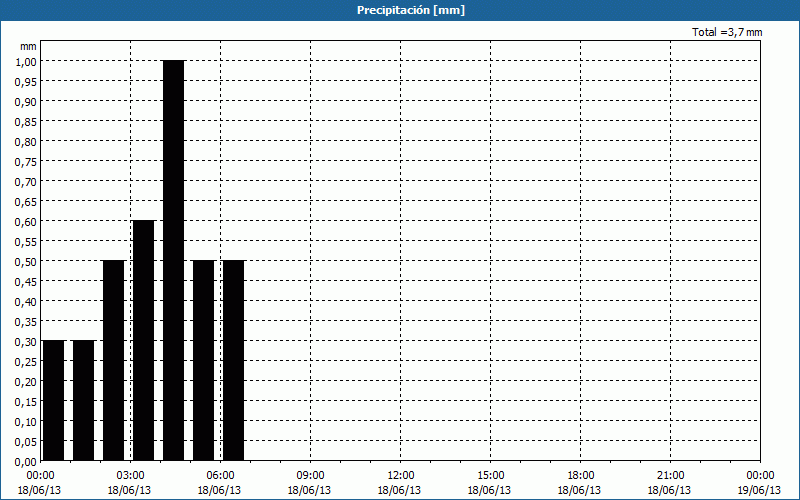Screen dimensions: 800x500
Task: Click the 1,00 y-axis label
Action: 26,61
